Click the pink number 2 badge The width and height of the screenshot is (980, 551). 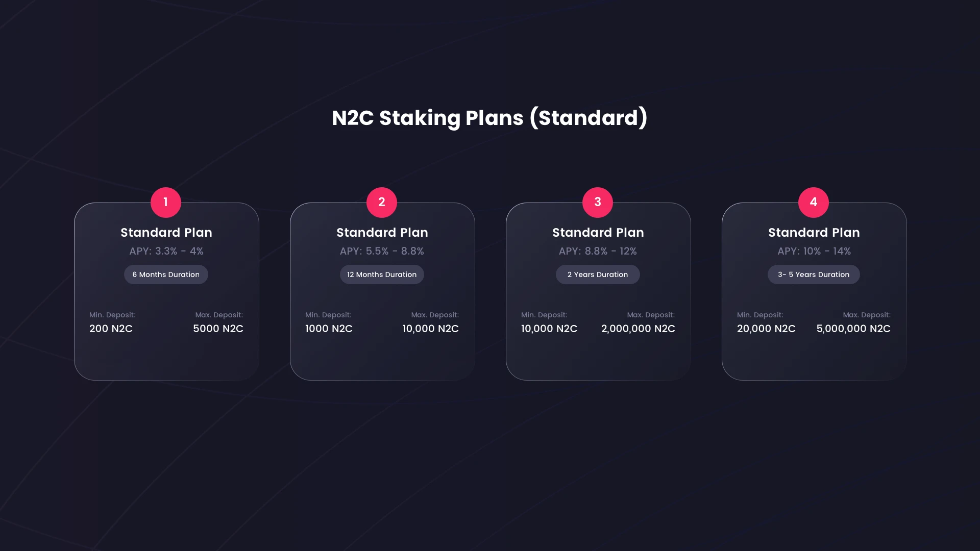pyautogui.click(x=382, y=203)
